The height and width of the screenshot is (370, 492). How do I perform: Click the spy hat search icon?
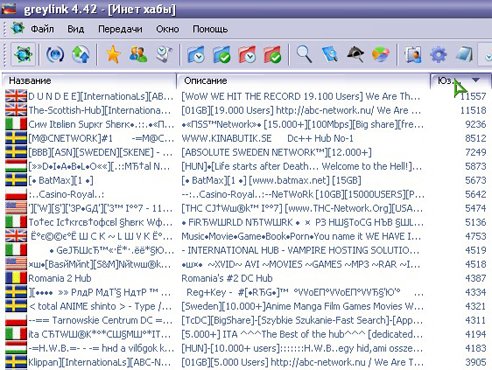tap(355, 54)
